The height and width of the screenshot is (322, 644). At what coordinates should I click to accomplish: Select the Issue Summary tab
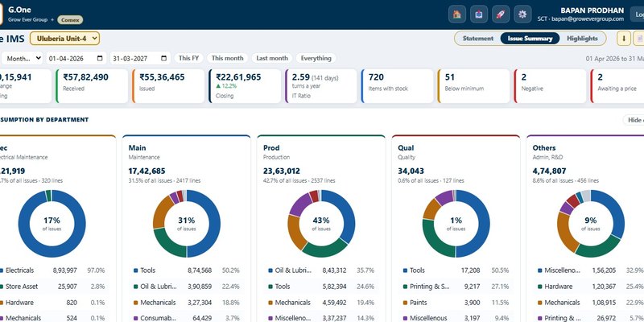(530, 38)
